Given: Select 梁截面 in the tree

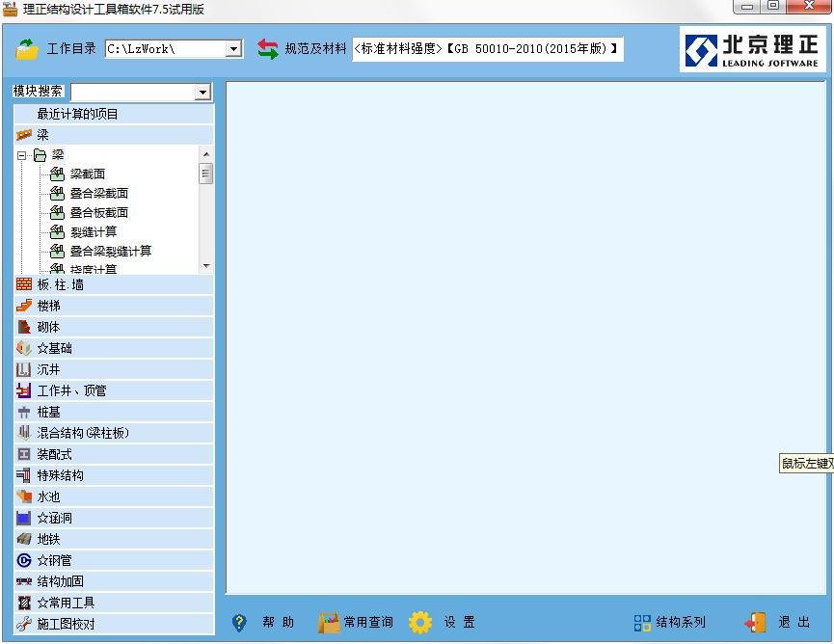Looking at the screenshot, I should 88,174.
